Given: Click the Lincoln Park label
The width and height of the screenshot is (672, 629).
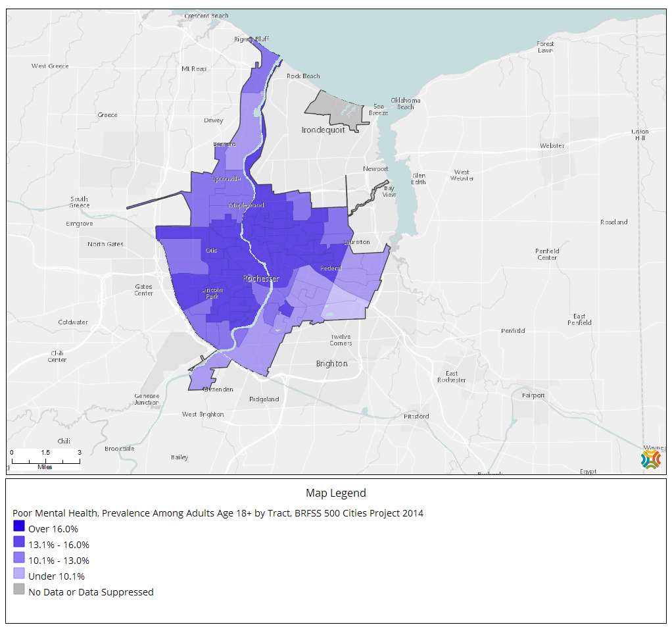Looking at the screenshot, I should [x=212, y=292].
